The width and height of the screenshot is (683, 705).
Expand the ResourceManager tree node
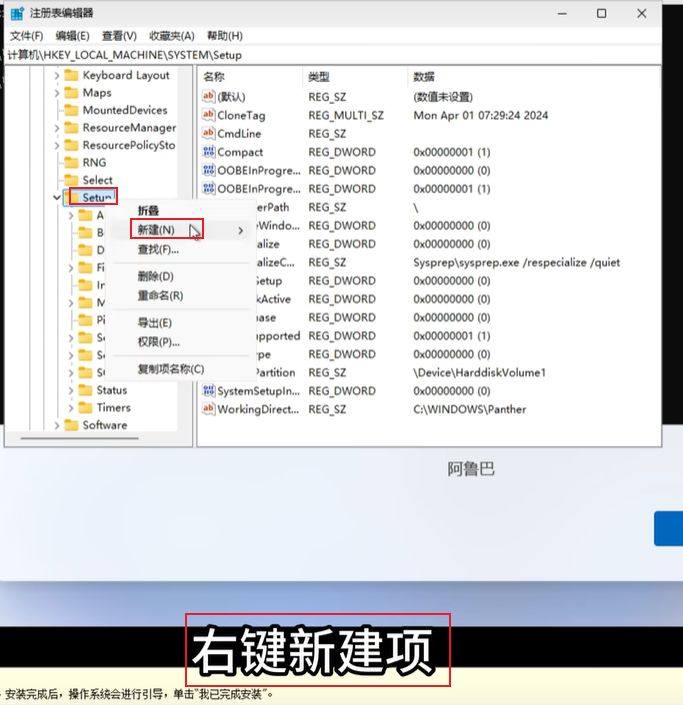tap(57, 128)
